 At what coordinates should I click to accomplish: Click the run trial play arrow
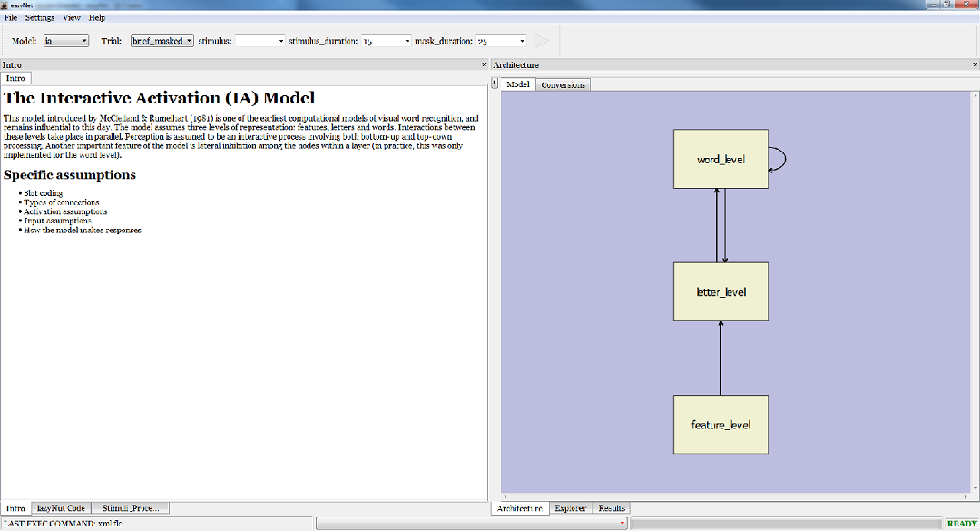point(541,41)
